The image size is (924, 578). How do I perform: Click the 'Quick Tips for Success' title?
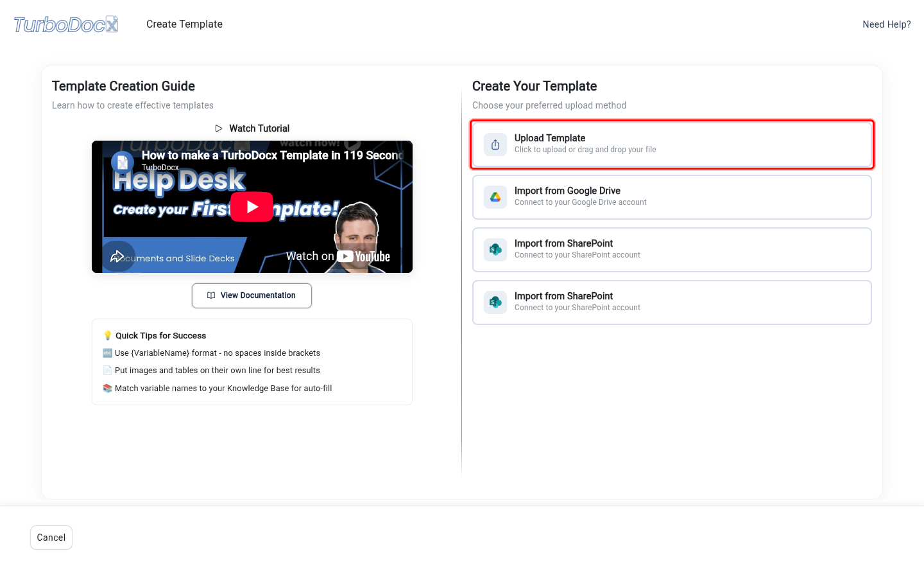tap(161, 336)
